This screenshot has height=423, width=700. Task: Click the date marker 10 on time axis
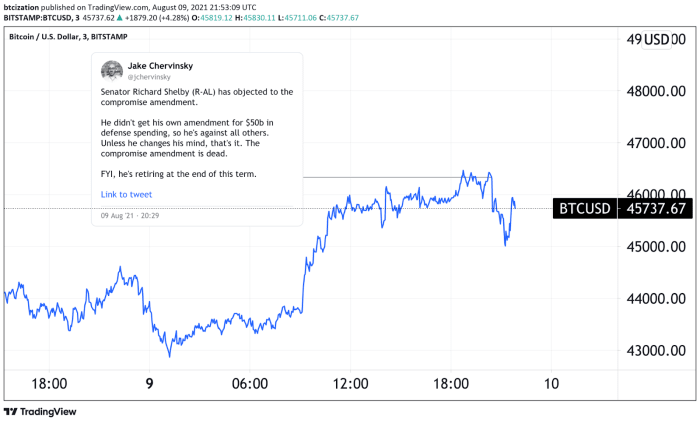[551, 383]
